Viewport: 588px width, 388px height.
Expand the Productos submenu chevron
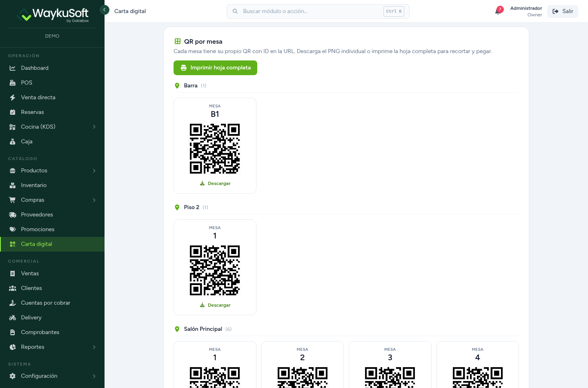[x=94, y=171]
